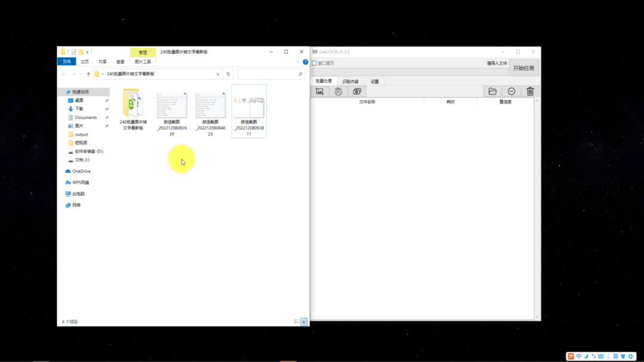Image resolution: width=644 pixels, height=362 pixels.
Task: Open the gear settings icon on IME toolbar
Action: point(631,356)
